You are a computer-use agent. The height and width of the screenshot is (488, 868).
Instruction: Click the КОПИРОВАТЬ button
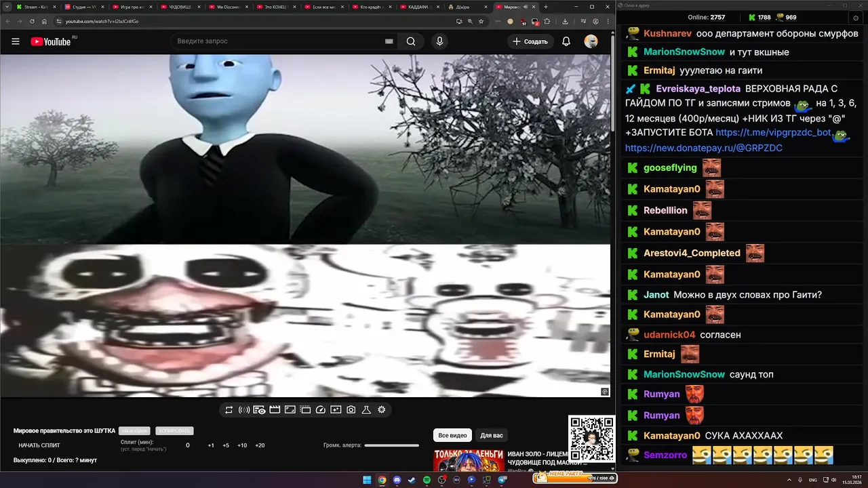click(x=174, y=431)
